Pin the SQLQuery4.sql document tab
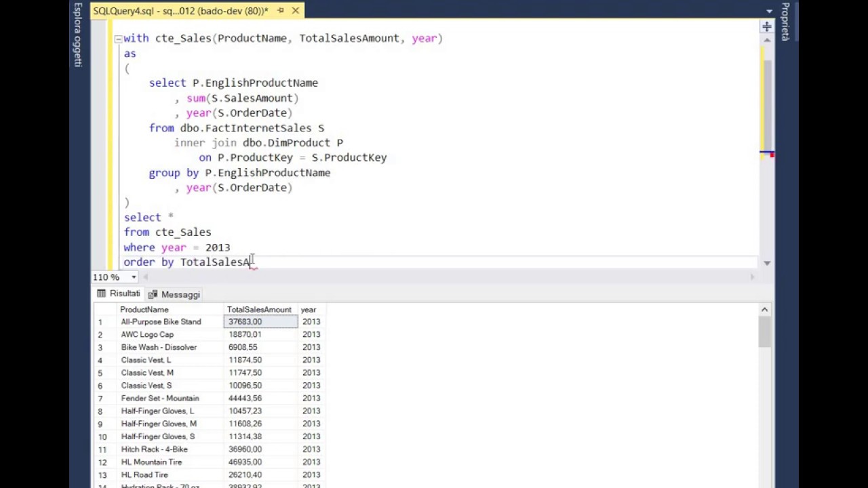The image size is (868, 488). click(281, 11)
